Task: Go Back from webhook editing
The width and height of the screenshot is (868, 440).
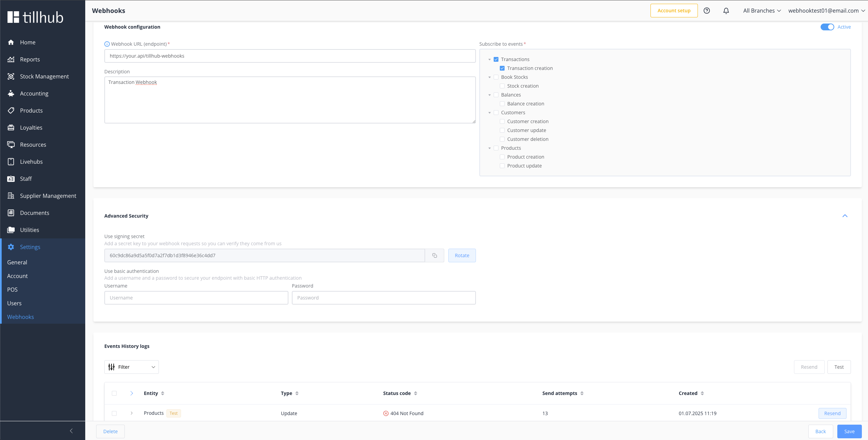Action: [x=821, y=431]
